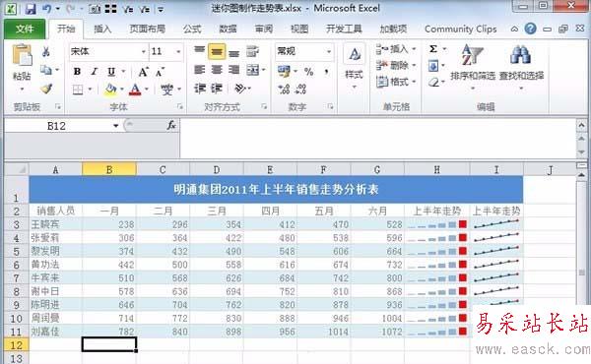Image resolution: width=591 pixels, height=364 pixels.
Task: Toggle Bold formatting
Action: pyautogui.click(x=77, y=71)
